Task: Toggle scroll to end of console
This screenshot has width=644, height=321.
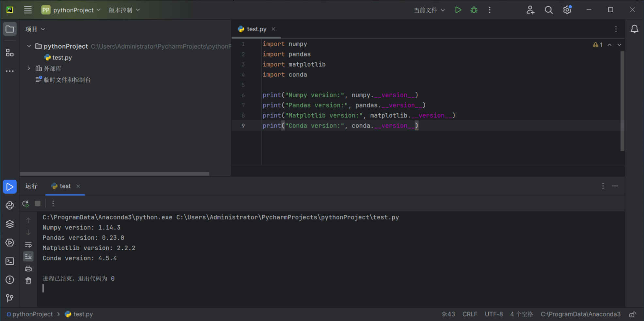Action: [28, 256]
